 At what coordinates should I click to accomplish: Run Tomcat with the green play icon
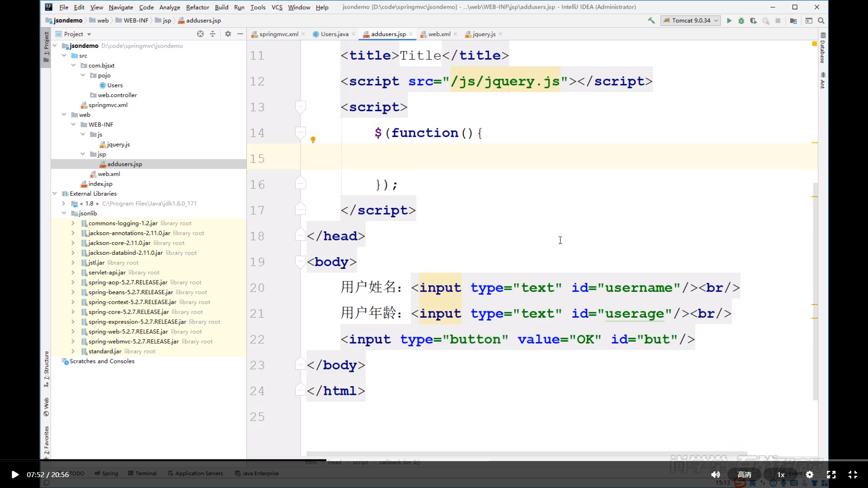click(x=729, y=21)
